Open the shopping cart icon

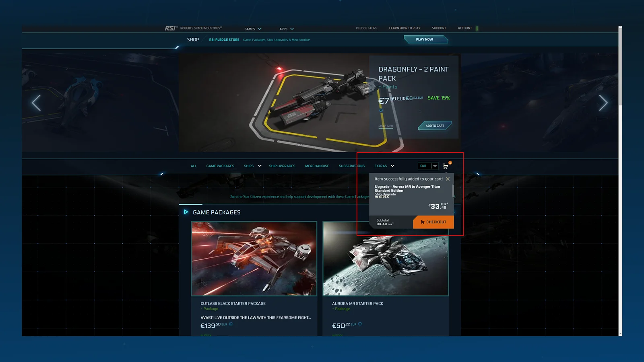click(445, 166)
